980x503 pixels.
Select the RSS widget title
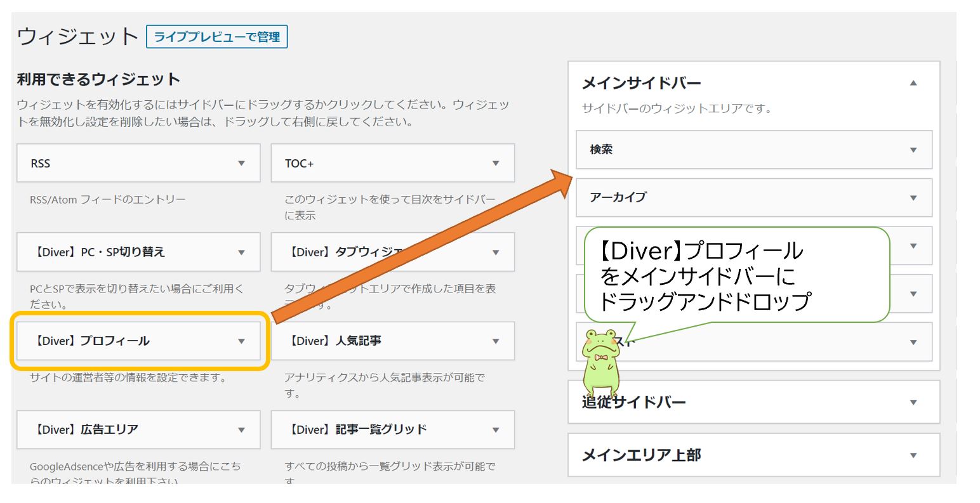coord(41,164)
